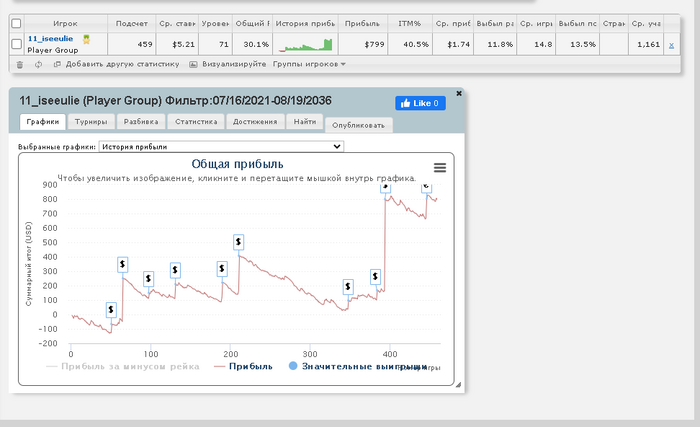The height and width of the screenshot is (427, 700).
Task: Close the 11_iseeulie player panel
Action: (459, 93)
